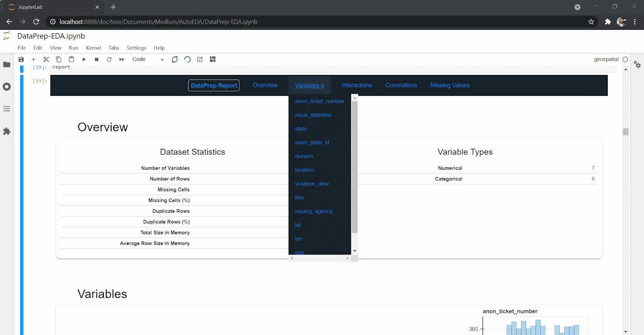644x335 pixels.
Task: Open the extension manager puzzle icon
Action: coord(7,131)
